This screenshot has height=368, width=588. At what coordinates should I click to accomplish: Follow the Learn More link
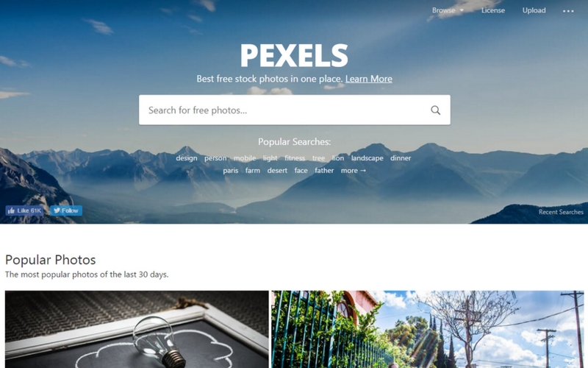(x=369, y=79)
